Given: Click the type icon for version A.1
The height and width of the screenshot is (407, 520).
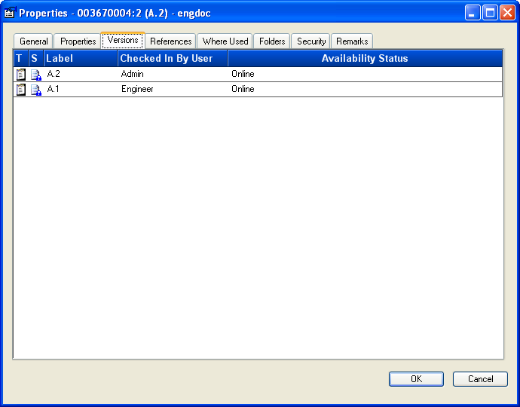Looking at the screenshot, I should pyautogui.click(x=21, y=89).
